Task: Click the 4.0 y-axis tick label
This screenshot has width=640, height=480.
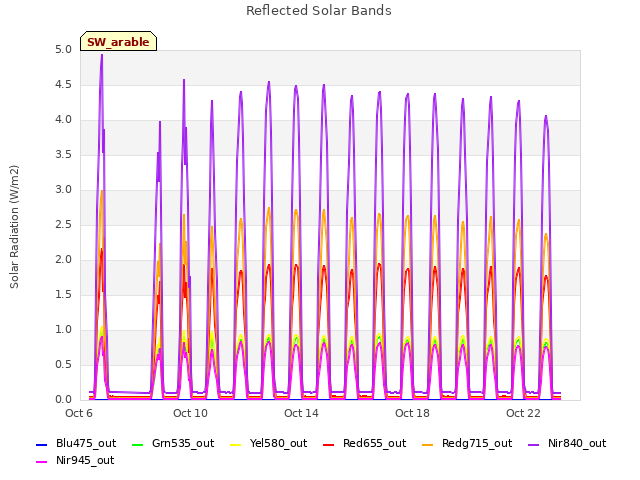Action: (x=63, y=120)
